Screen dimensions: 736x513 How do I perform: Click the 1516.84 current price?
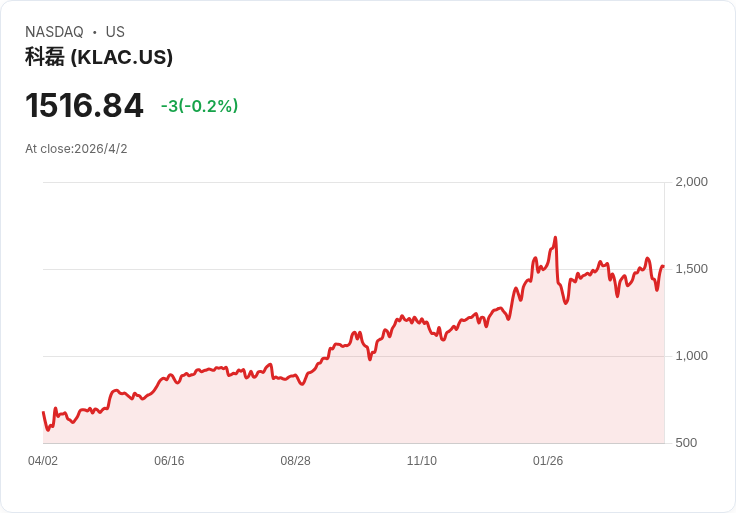(84, 105)
